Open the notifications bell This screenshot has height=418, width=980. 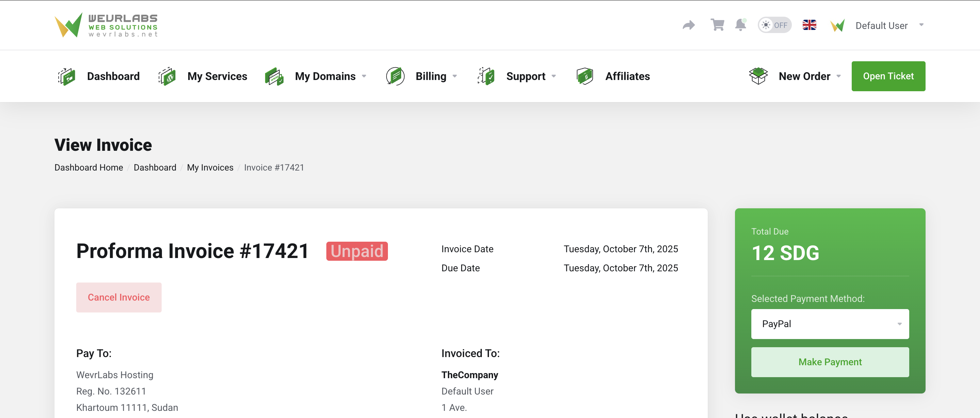coord(740,25)
